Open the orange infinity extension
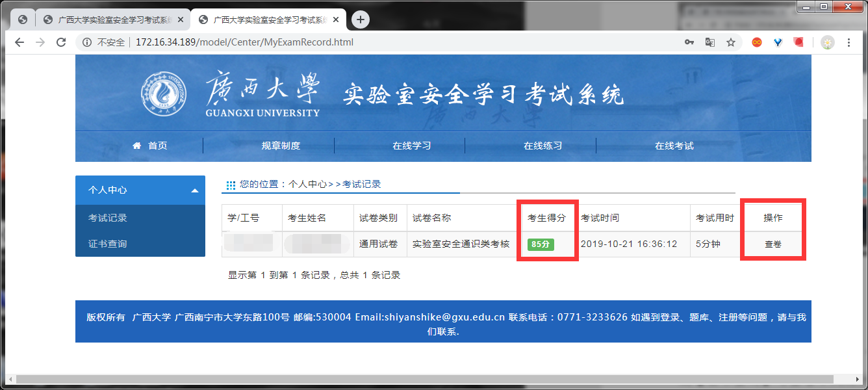The height and width of the screenshot is (390, 868). (756, 42)
